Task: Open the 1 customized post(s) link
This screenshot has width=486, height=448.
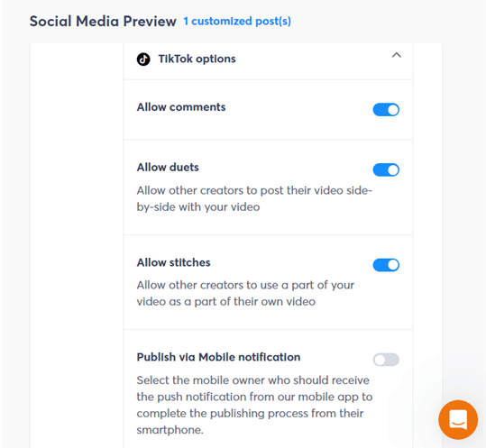Action: click(237, 21)
